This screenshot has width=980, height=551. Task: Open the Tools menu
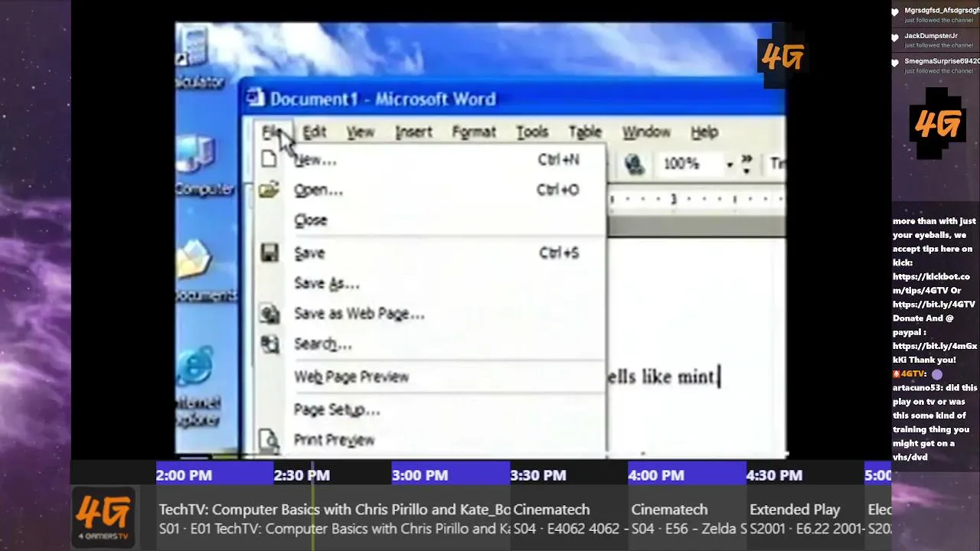[532, 132]
